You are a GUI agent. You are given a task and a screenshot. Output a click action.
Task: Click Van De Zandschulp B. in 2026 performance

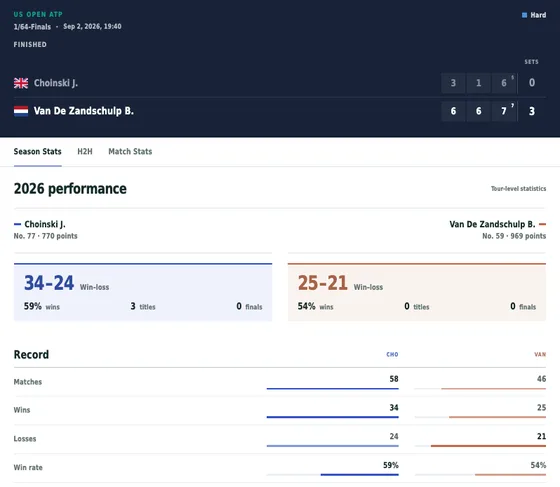coord(492,224)
